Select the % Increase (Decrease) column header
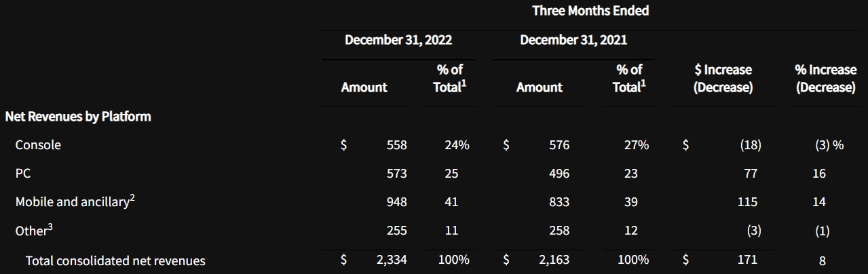 [x=825, y=79]
